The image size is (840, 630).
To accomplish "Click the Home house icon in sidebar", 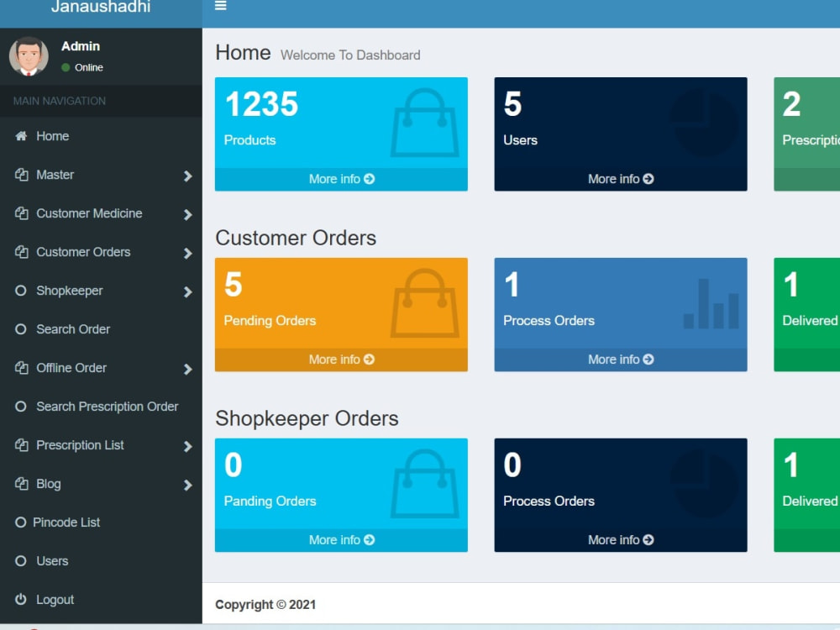I will point(21,136).
